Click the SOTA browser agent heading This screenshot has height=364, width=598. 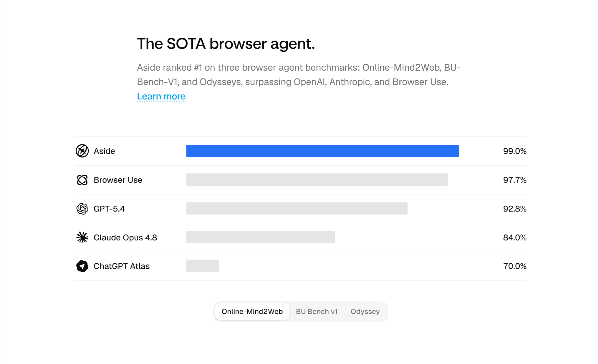point(226,44)
